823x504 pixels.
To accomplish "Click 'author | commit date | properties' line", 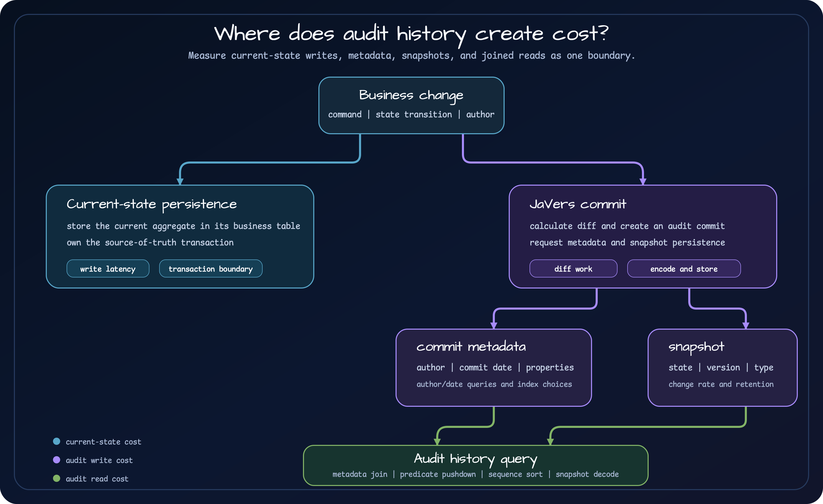I will (x=495, y=368).
